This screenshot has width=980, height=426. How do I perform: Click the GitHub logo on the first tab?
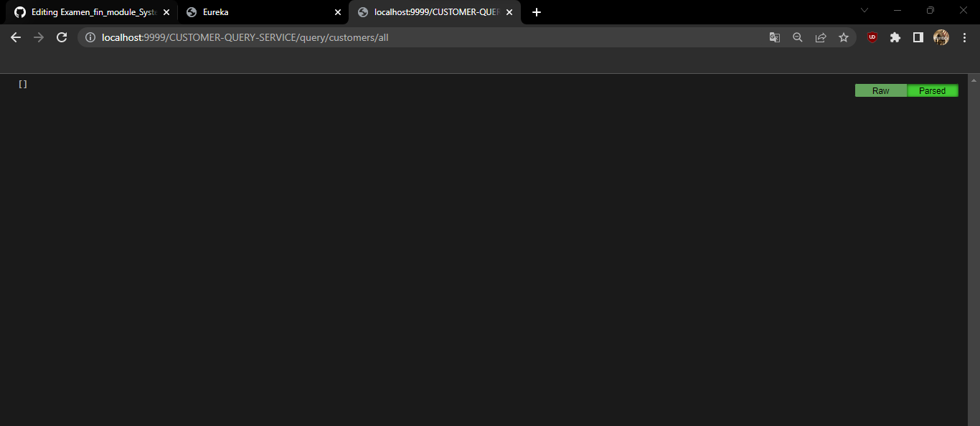point(19,11)
